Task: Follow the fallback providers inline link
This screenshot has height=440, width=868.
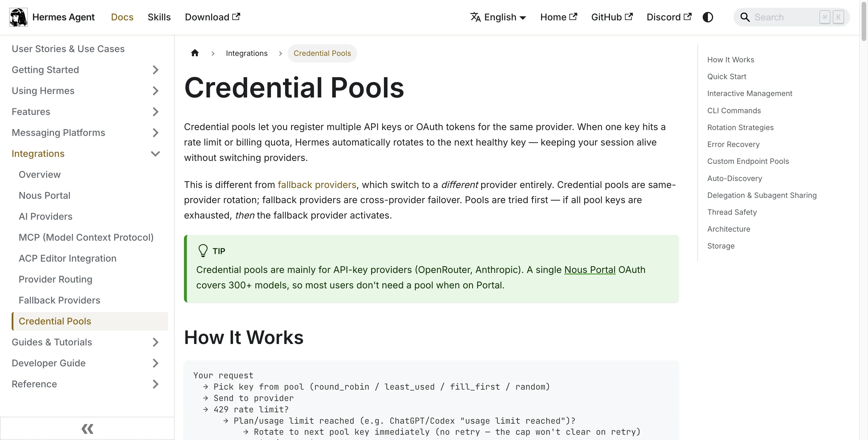Action: (x=317, y=184)
